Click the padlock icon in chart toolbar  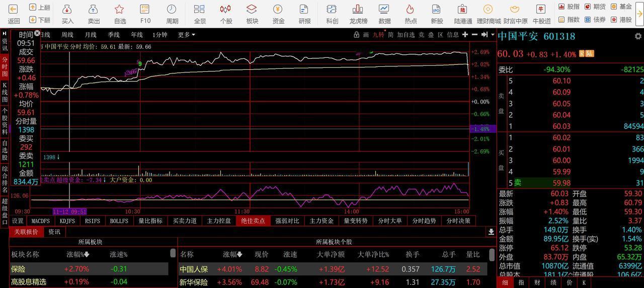[x=356, y=35]
